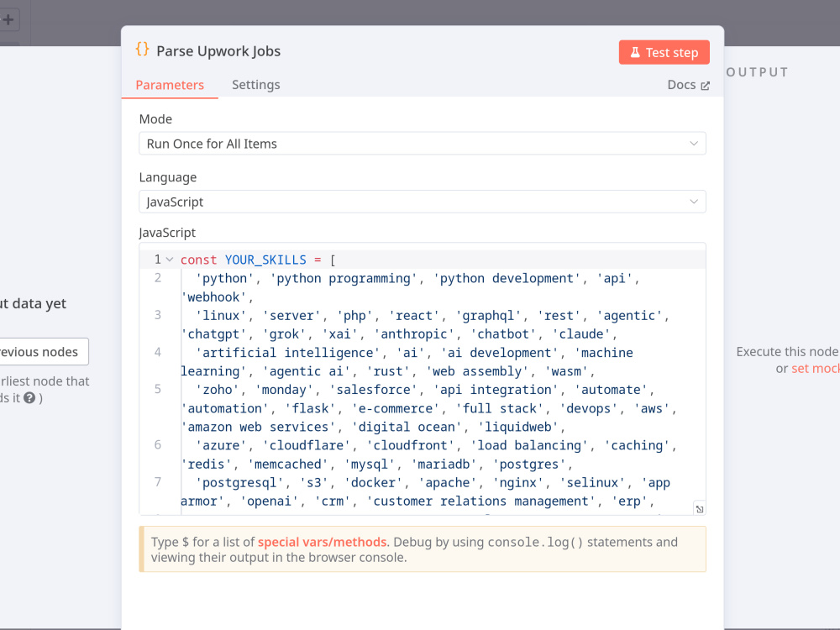
Task: Click the external link icon beside Docs
Action: [x=705, y=86]
